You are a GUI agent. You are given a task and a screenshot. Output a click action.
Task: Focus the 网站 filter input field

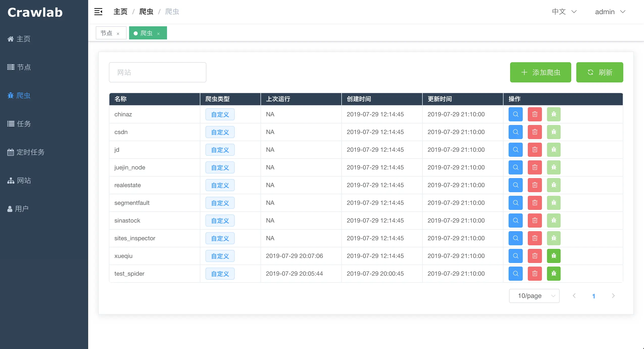pyautogui.click(x=157, y=72)
